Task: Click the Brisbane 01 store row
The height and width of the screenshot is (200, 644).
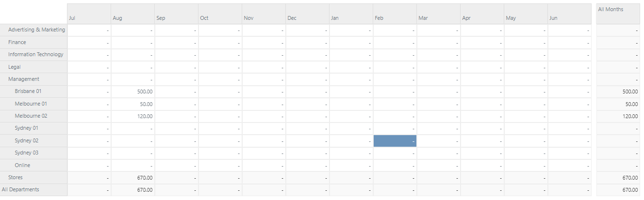Action: click(x=28, y=91)
